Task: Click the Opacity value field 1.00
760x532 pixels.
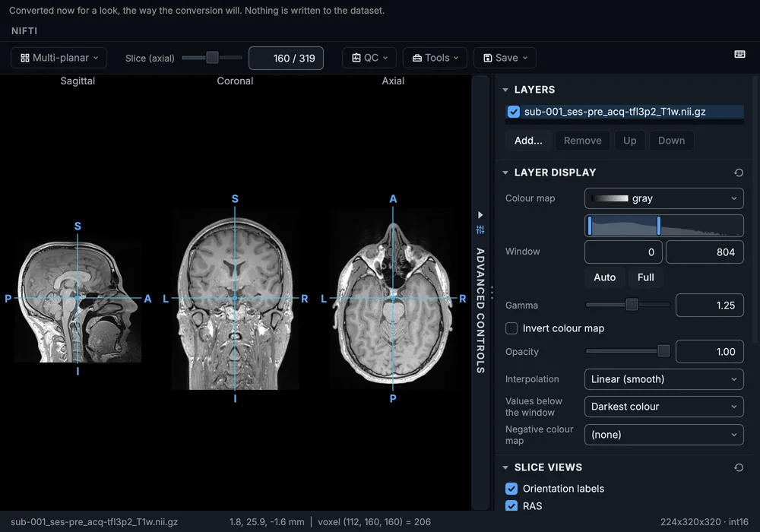Action: [x=710, y=352]
